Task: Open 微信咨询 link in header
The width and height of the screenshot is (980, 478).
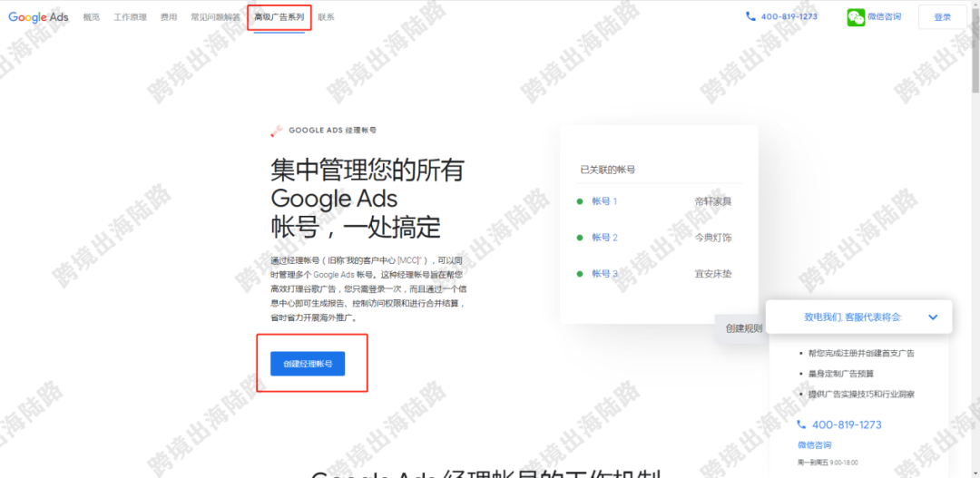Action: pyautogui.click(x=885, y=16)
